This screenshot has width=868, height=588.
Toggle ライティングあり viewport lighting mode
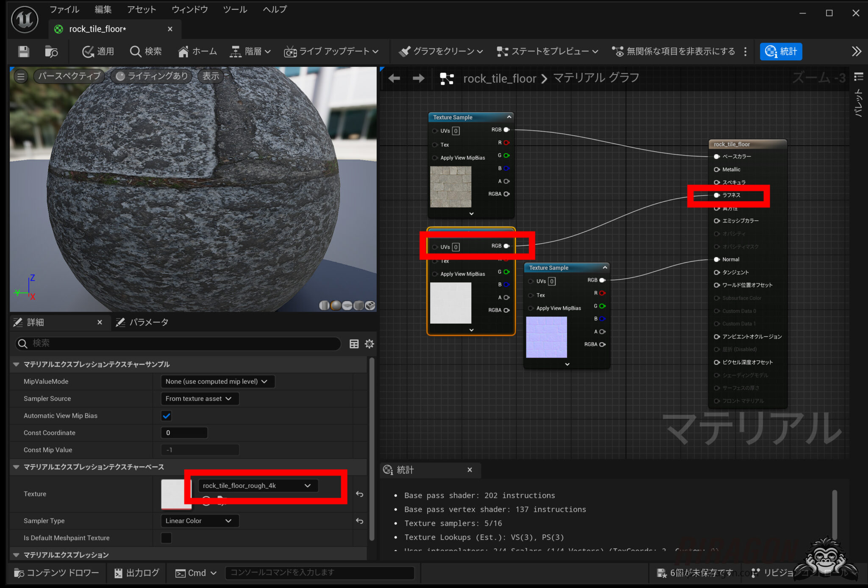pyautogui.click(x=151, y=76)
